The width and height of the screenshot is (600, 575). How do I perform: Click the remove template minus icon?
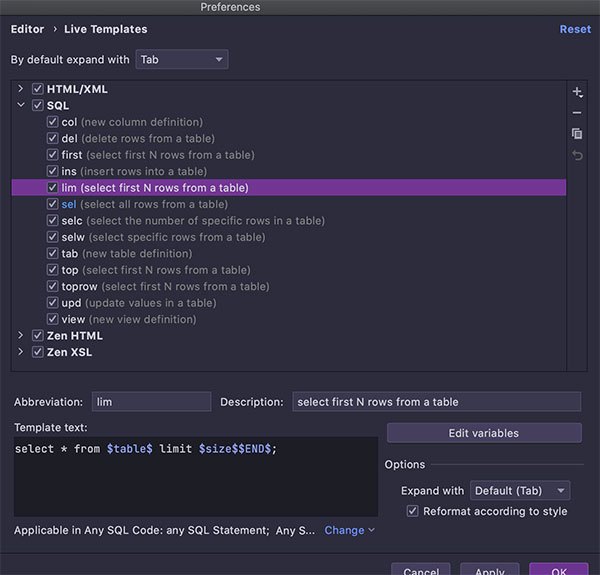[x=577, y=113]
